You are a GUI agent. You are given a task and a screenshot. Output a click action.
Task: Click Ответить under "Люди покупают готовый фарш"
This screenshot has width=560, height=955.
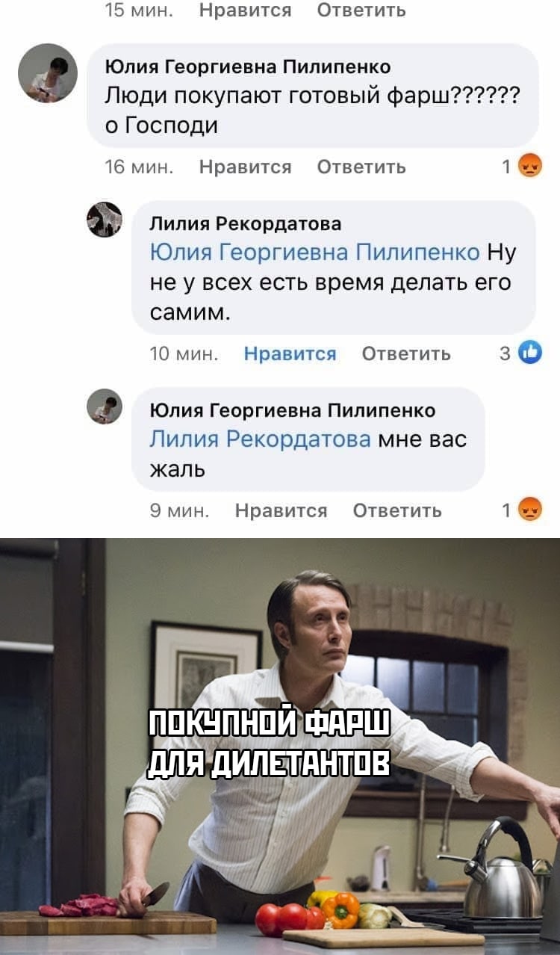click(361, 167)
